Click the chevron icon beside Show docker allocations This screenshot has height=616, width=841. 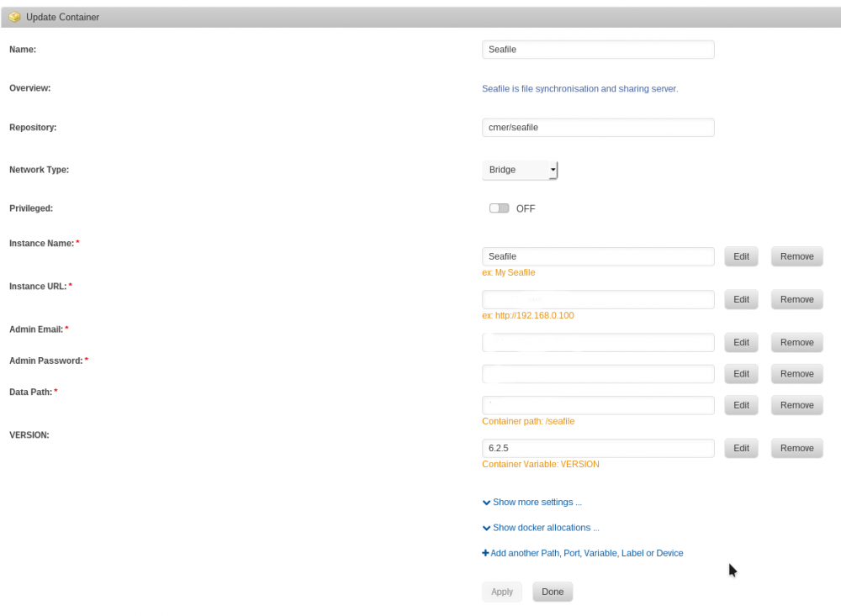coord(486,528)
